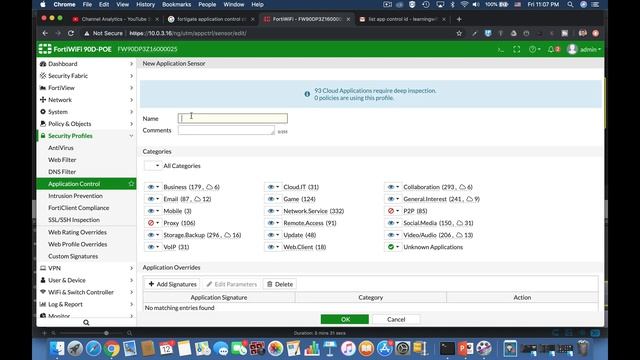Open the App Store in Dock
640x360 pixels.
pyautogui.click(x=384, y=349)
